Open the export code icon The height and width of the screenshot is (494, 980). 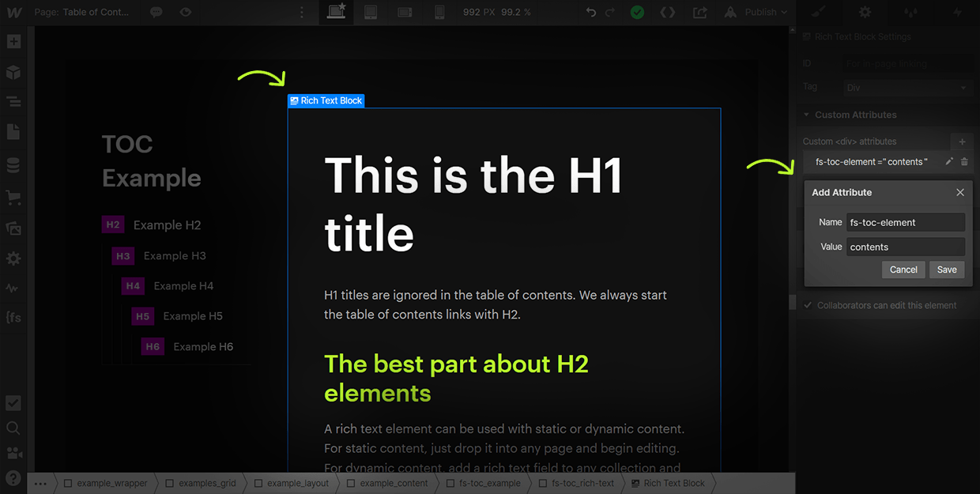(668, 12)
